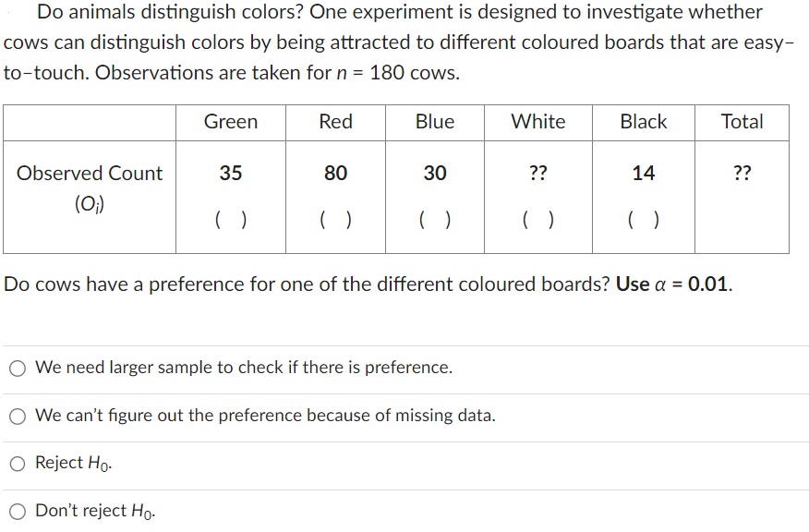
Task: Click the 'Red' column header cell
Action: click(335, 122)
